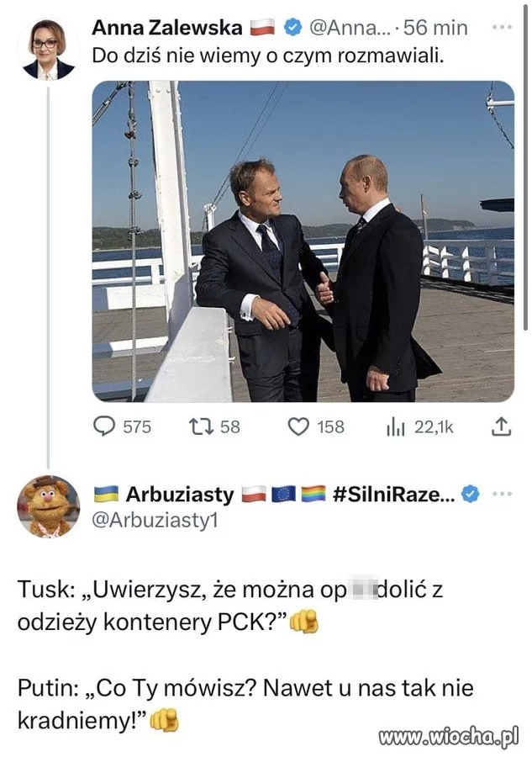
Task: Click the @Arbuziasty1 handle
Action: point(154,521)
